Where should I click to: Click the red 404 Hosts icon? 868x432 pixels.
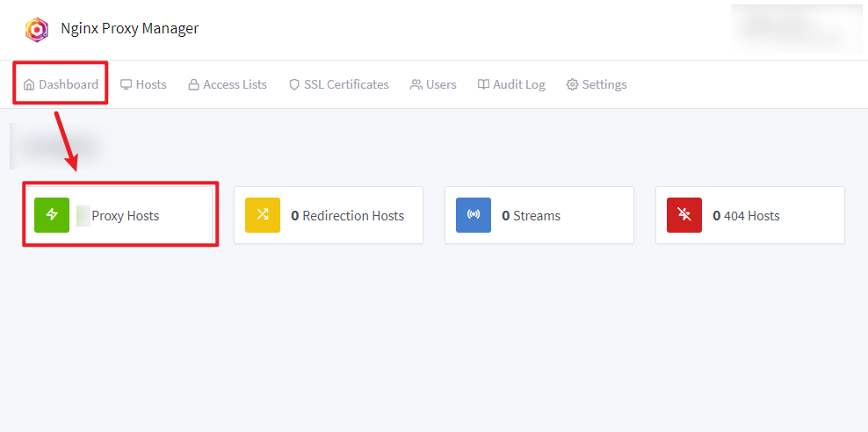684,215
